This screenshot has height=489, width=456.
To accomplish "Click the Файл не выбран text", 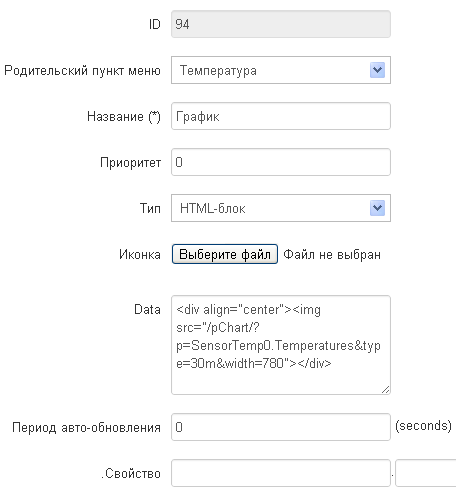I will [x=332, y=255].
